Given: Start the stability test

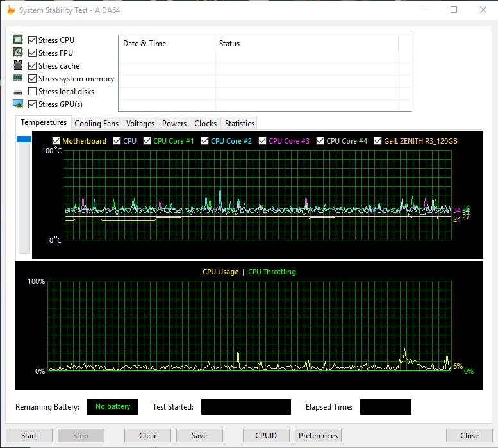Looking at the screenshot, I should coord(29,435).
